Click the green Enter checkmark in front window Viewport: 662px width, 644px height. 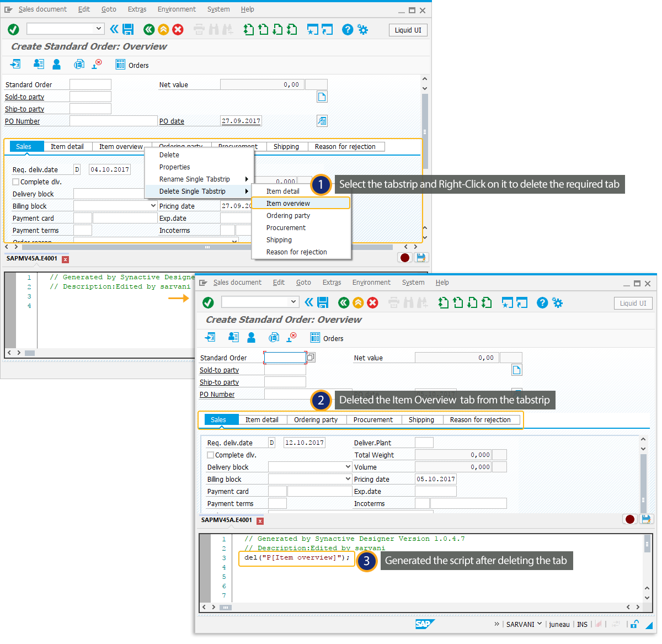pyautogui.click(x=208, y=302)
